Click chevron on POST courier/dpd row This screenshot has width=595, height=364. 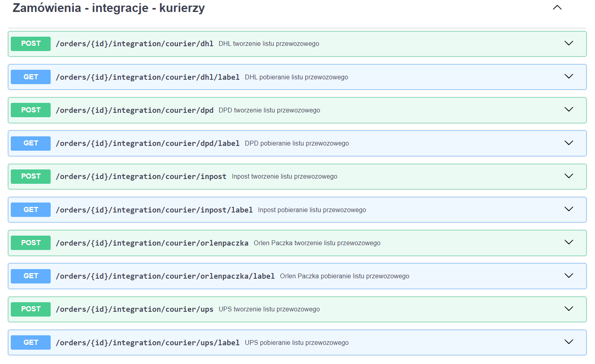(x=569, y=110)
